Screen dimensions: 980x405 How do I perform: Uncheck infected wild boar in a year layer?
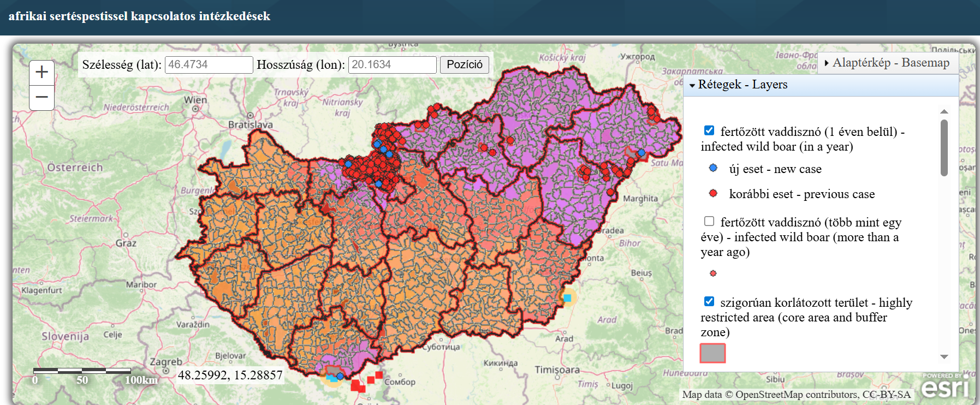point(709,130)
